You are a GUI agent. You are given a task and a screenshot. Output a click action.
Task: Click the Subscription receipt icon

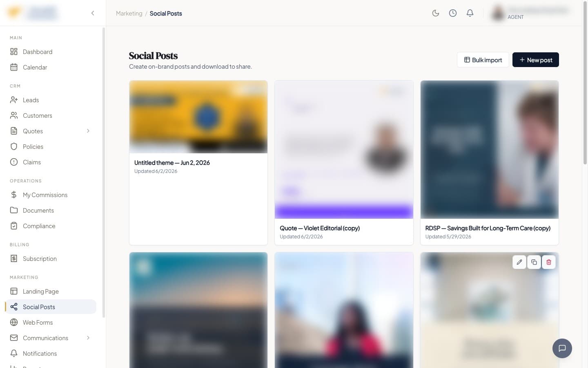click(14, 258)
